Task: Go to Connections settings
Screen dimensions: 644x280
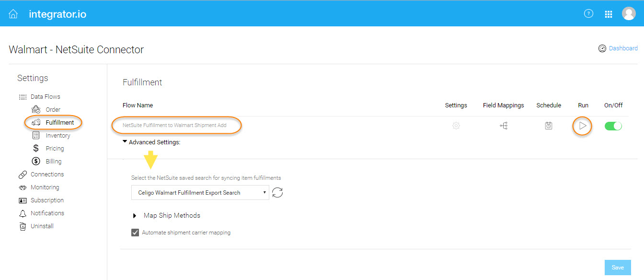Action: click(47, 175)
